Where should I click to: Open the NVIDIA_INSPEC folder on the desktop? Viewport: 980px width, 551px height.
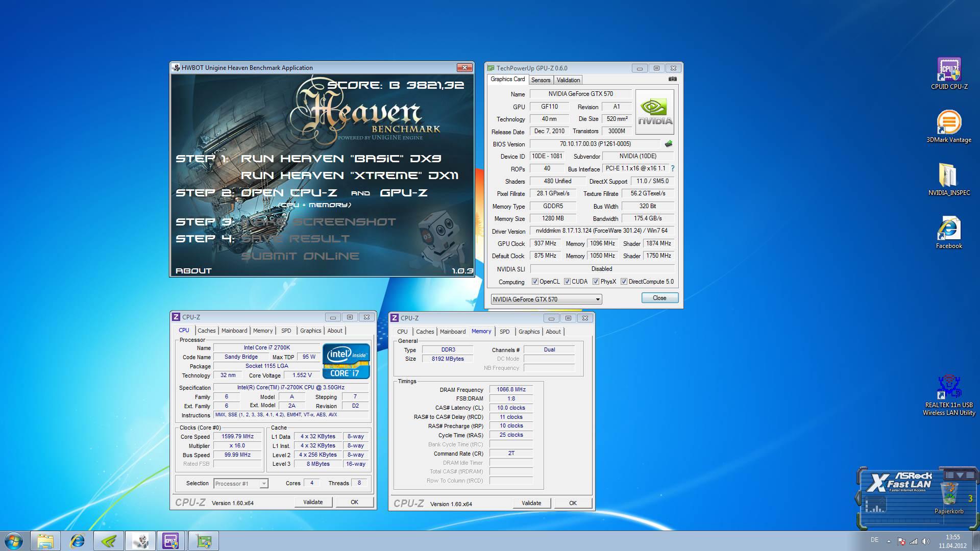coord(949,180)
